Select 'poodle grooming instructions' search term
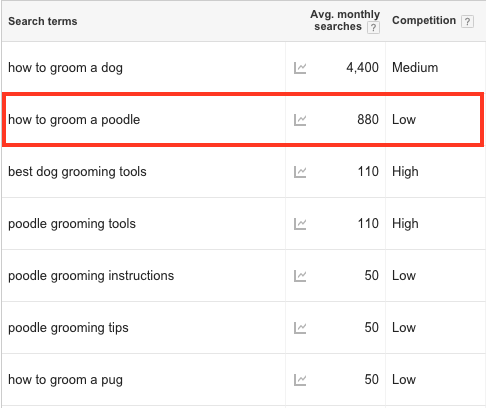Viewport: 486px width, 408px height. click(91, 276)
